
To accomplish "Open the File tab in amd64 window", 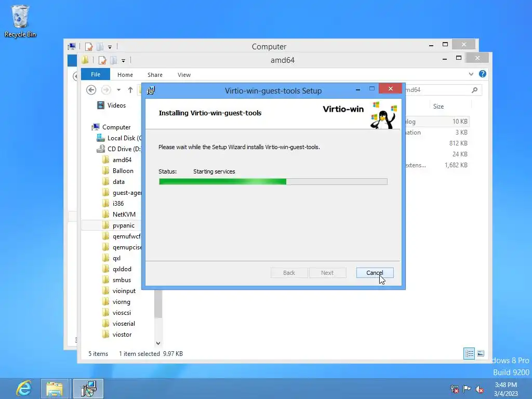I will tap(96, 74).
